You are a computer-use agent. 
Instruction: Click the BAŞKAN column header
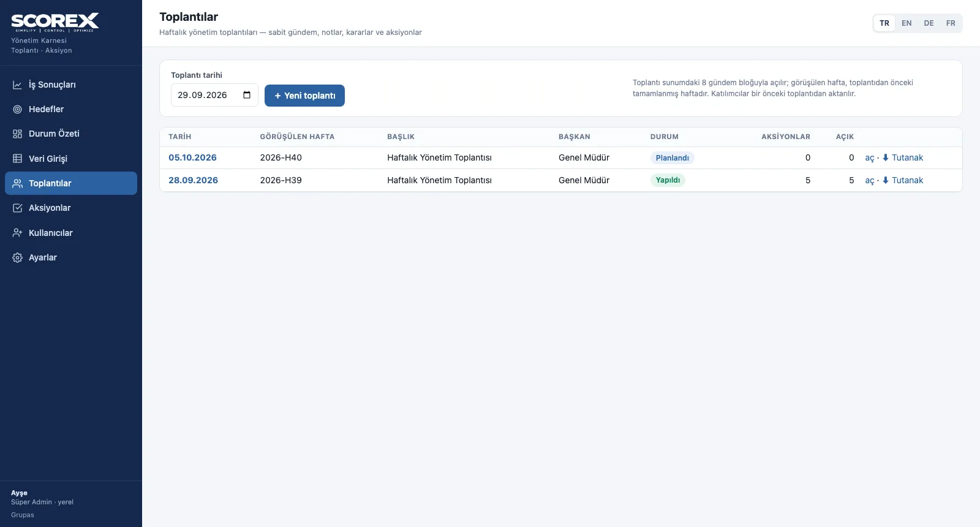click(575, 137)
